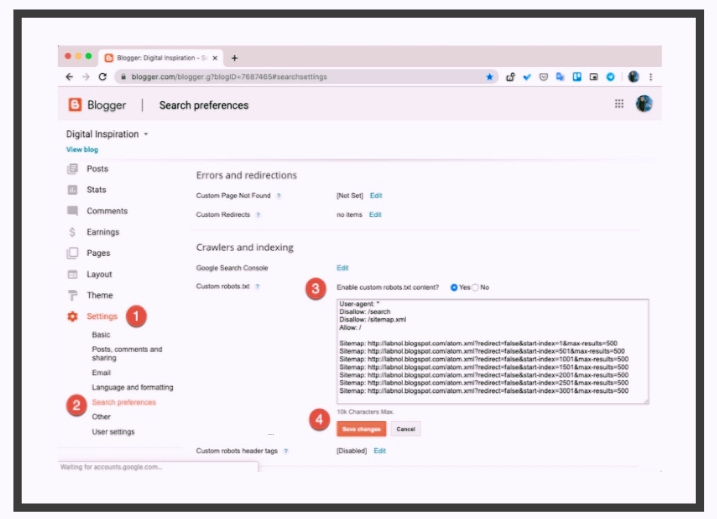Open the Settings menu item
717x519 pixels.
pos(102,316)
